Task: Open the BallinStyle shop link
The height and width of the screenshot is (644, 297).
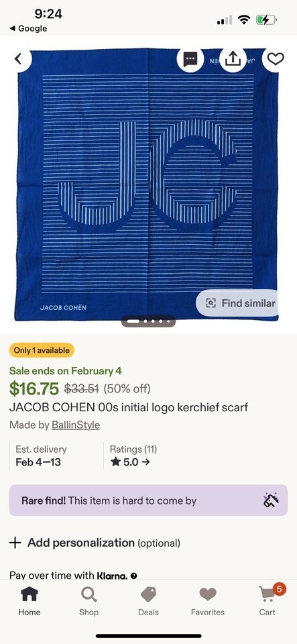Action: (76, 425)
